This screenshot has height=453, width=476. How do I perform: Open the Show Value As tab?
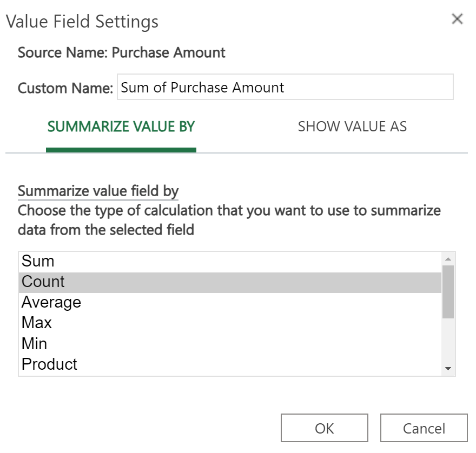coord(352,127)
